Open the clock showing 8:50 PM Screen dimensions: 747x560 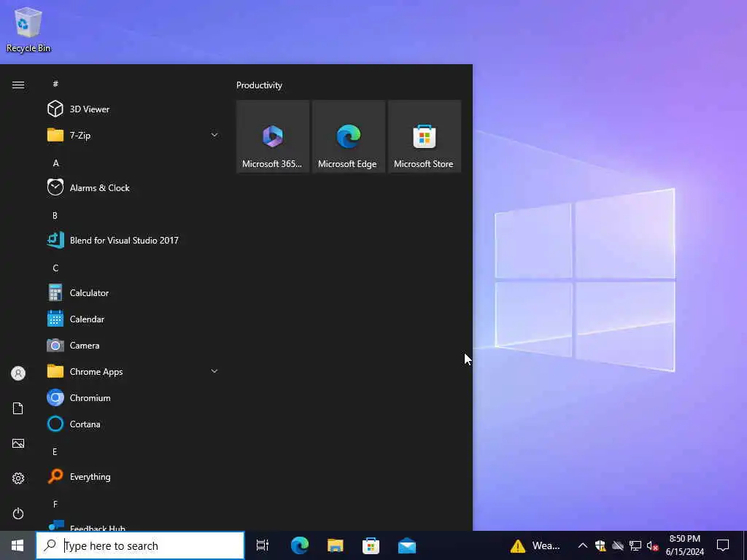point(684,545)
